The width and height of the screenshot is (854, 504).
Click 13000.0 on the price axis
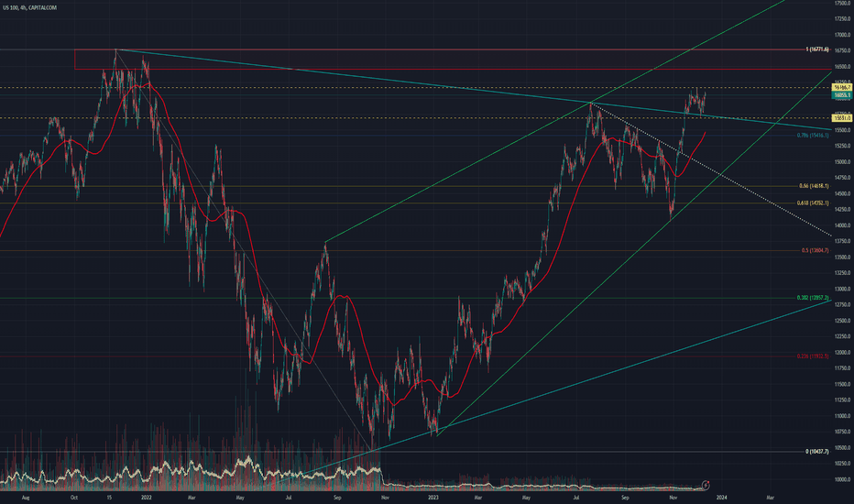[x=842, y=290]
